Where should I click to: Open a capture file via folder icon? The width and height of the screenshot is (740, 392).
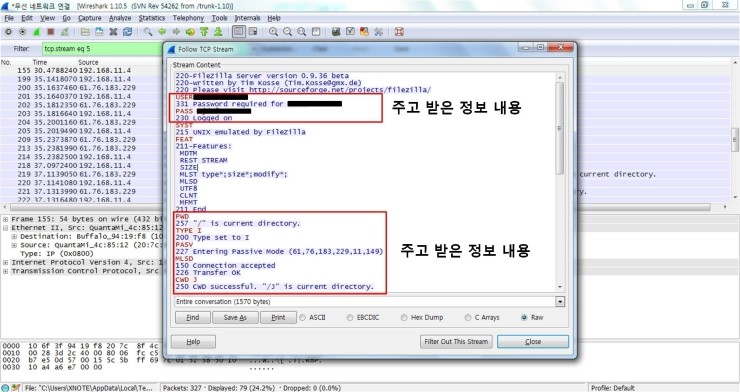[x=85, y=32]
